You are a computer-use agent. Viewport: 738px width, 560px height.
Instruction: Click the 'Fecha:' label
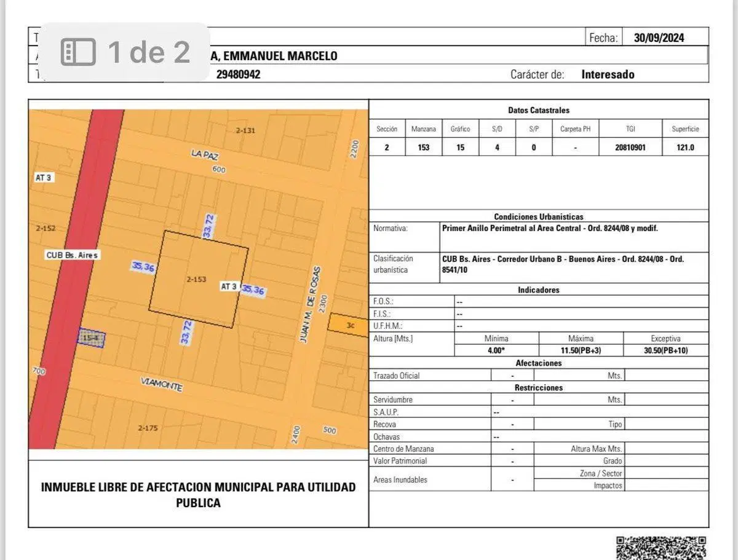pos(603,37)
